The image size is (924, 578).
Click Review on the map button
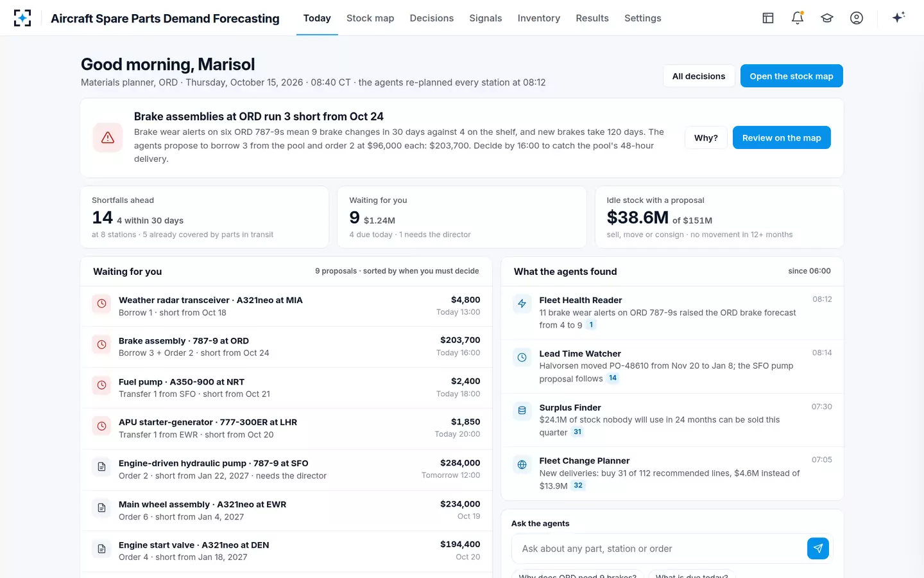tap(782, 137)
